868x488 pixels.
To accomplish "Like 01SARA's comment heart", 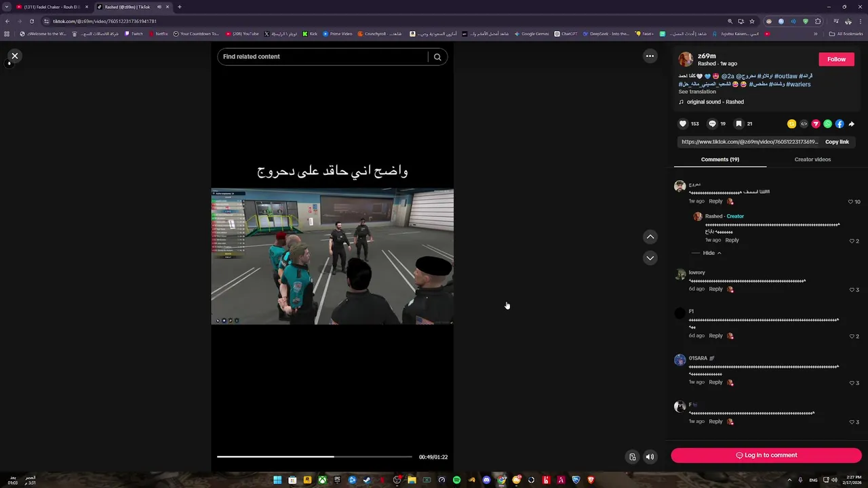I will tap(852, 383).
